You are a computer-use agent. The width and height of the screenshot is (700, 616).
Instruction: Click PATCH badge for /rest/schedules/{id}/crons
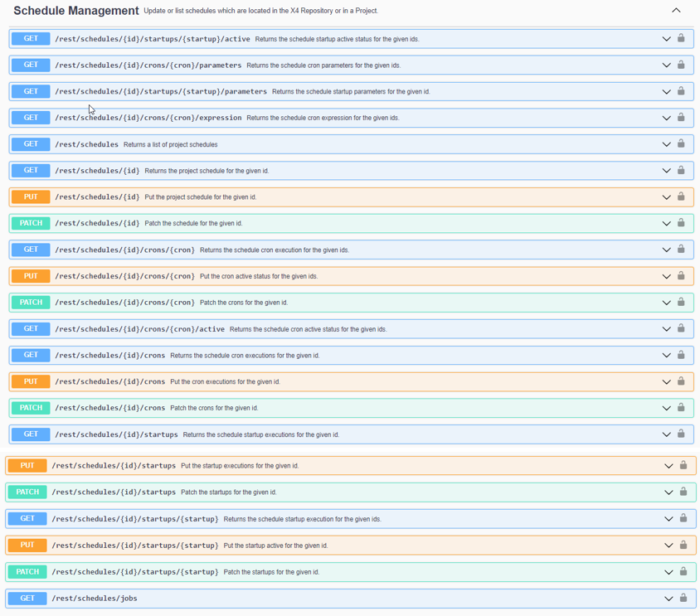coord(31,408)
